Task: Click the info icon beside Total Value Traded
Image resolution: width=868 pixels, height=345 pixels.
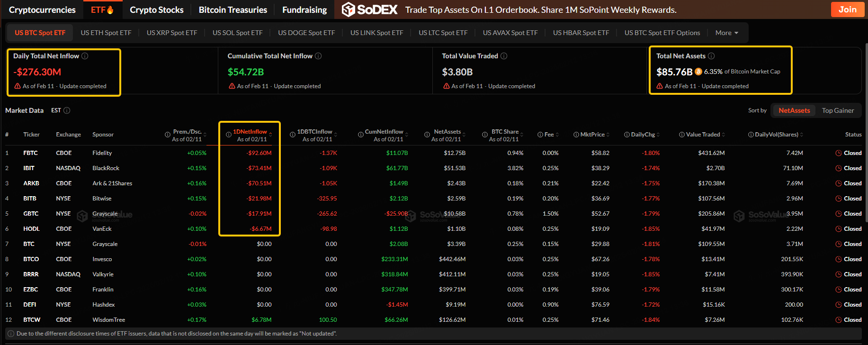Action: coord(504,56)
